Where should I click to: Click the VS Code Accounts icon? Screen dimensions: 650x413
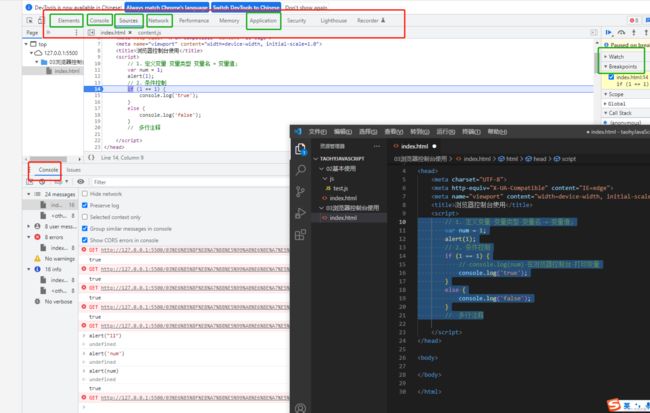point(301,408)
